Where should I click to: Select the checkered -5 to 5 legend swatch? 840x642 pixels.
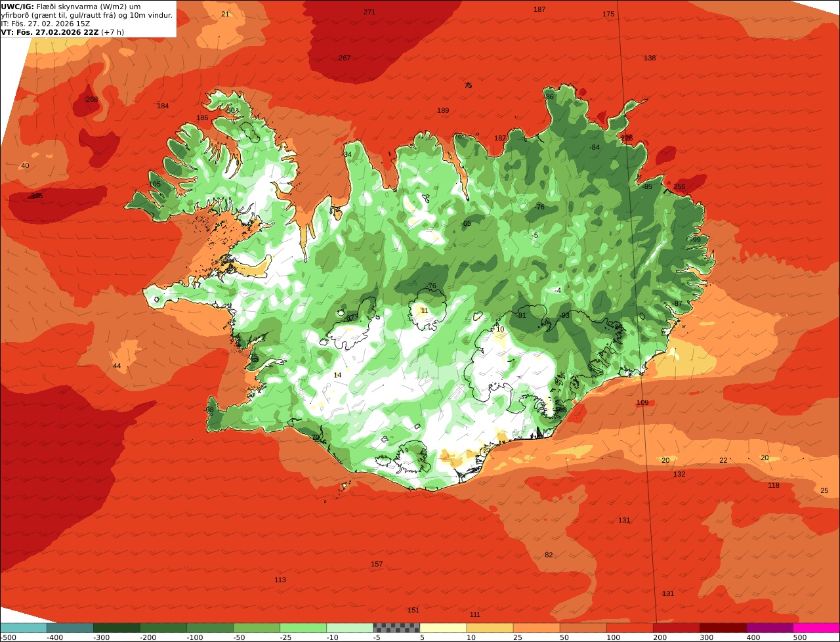pyautogui.click(x=396, y=628)
